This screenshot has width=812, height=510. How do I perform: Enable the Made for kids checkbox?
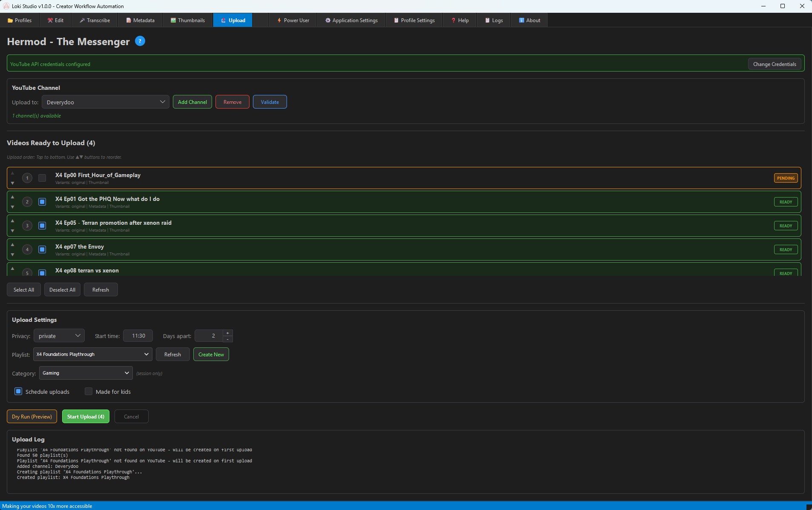tap(89, 391)
